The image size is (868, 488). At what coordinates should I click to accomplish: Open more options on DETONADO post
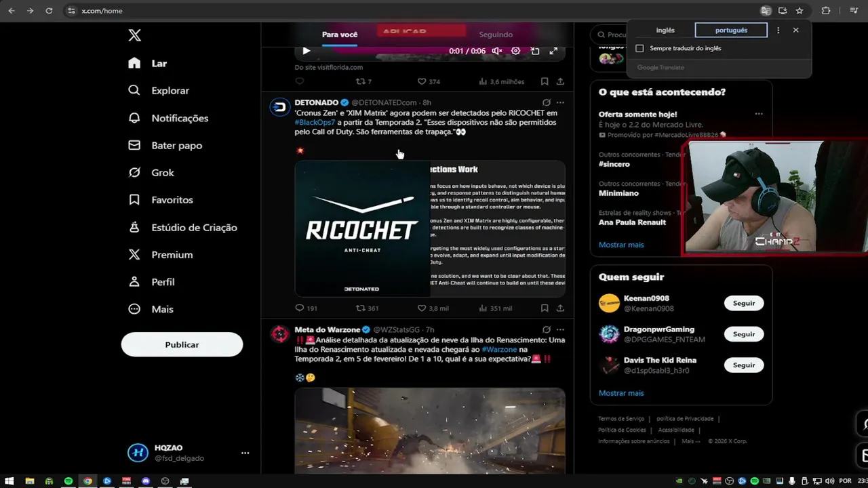pyautogui.click(x=560, y=102)
